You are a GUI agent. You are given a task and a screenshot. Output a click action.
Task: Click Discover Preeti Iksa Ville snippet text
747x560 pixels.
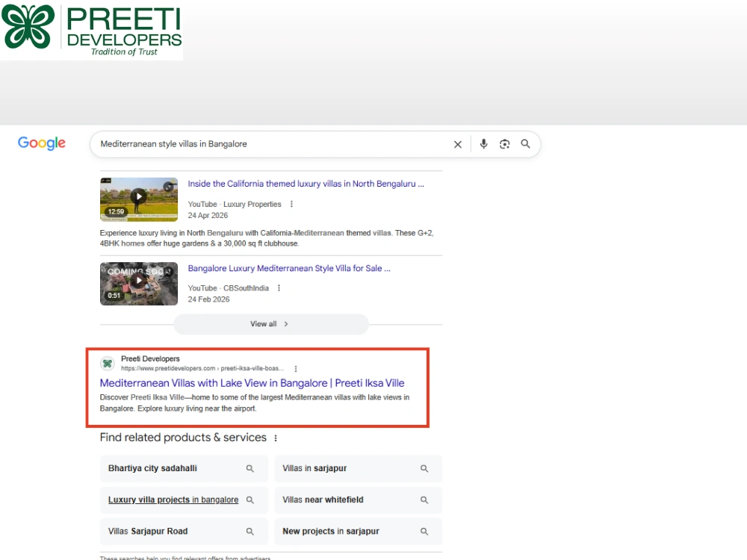(x=255, y=403)
